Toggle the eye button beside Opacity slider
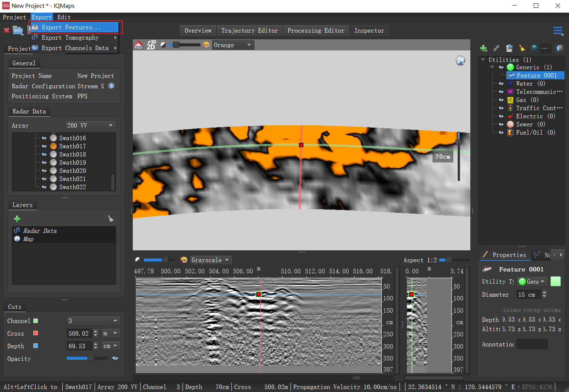The width and height of the screenshot is (569, 392). point(115,358)
